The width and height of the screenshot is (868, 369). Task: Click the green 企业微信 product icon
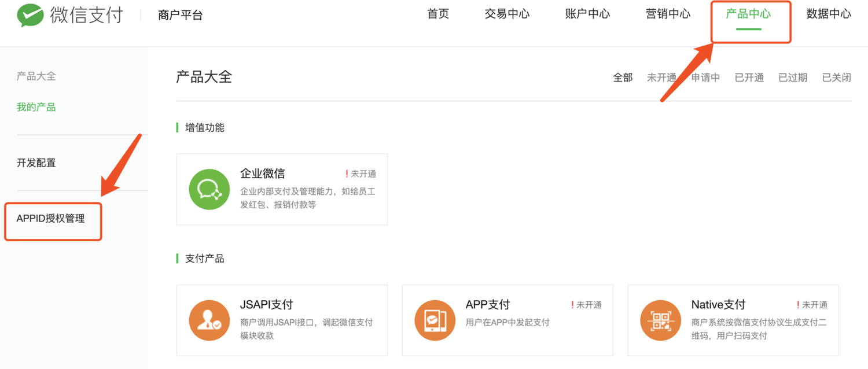click(x=209, y=189)
